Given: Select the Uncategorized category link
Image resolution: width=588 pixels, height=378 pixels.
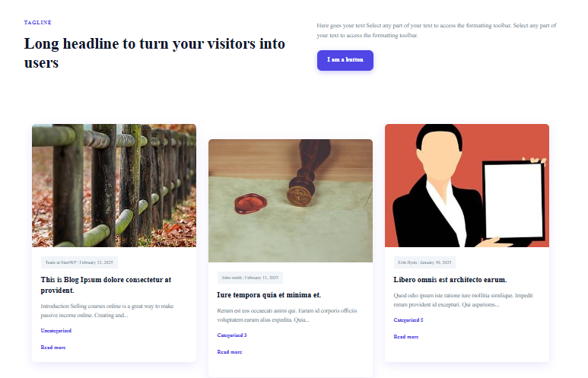Looking at the screenshot, I should click(x=56, y=331).
